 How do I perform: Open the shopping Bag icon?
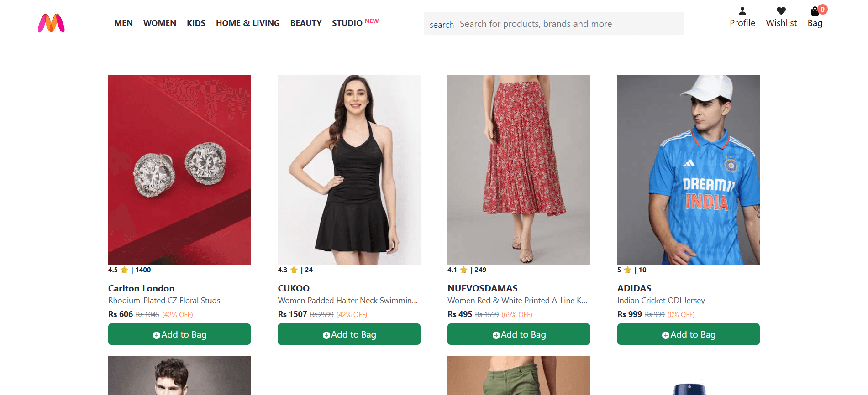tap(814, 12)
